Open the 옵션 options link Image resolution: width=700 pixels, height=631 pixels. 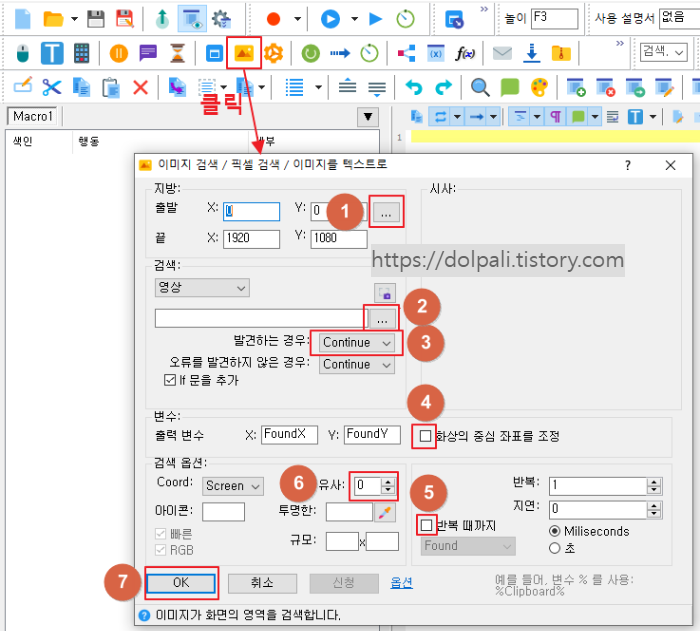coord(401,582)
